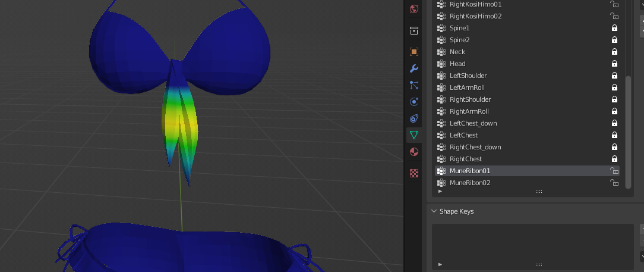Open the Material properties tab

(x=414, y=152)
